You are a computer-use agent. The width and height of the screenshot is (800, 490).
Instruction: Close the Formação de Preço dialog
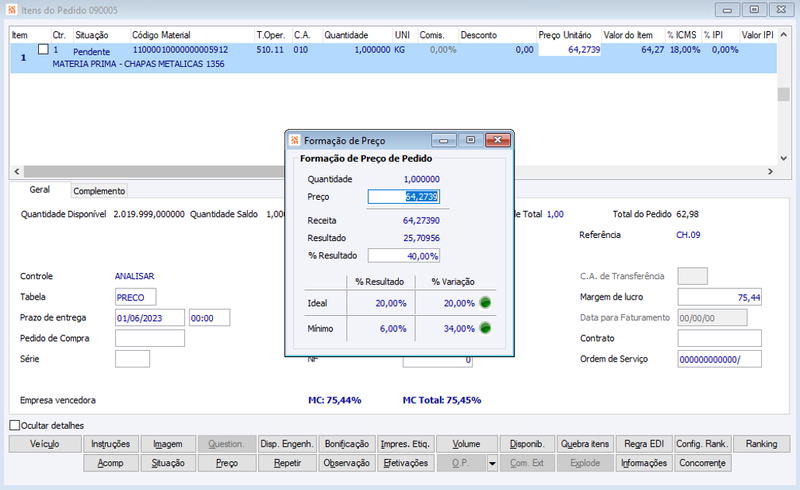pos(497,140)
